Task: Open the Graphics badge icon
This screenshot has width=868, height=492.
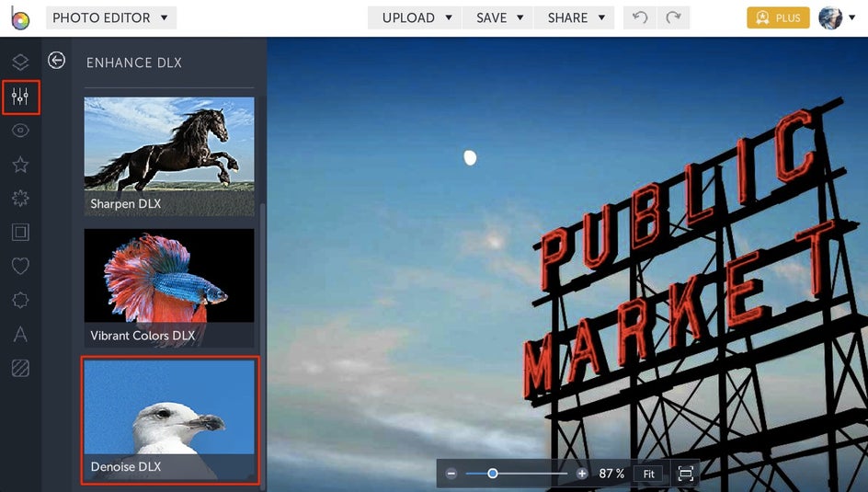Action: click(20, 300)
